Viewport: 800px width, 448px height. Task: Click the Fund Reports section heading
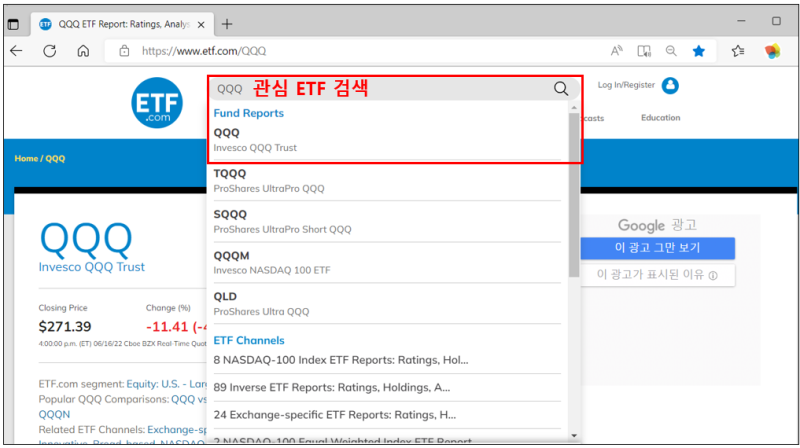[248, 113]
